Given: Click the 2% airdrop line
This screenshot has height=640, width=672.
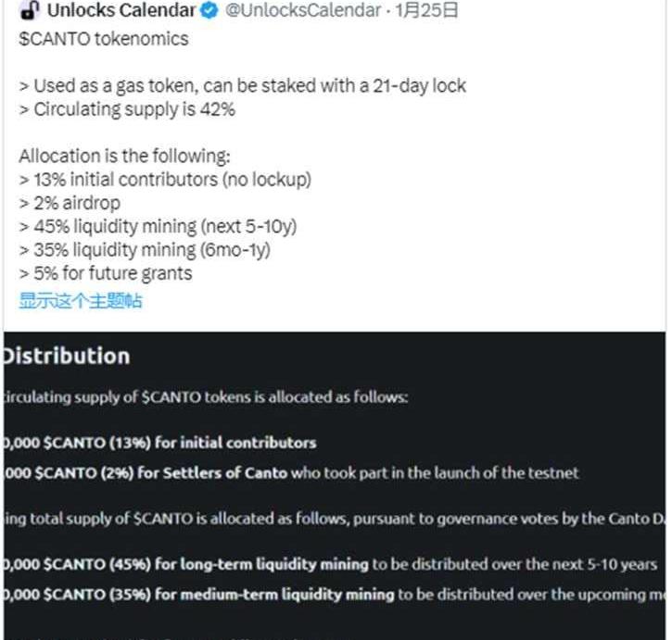Looking at the screenshot, I should [70, 203].
